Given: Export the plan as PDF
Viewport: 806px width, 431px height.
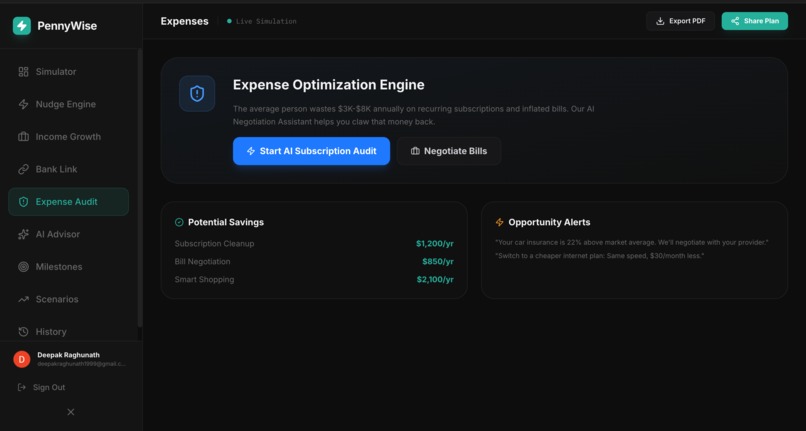Looking at the screenshot, I should point(681,21).
